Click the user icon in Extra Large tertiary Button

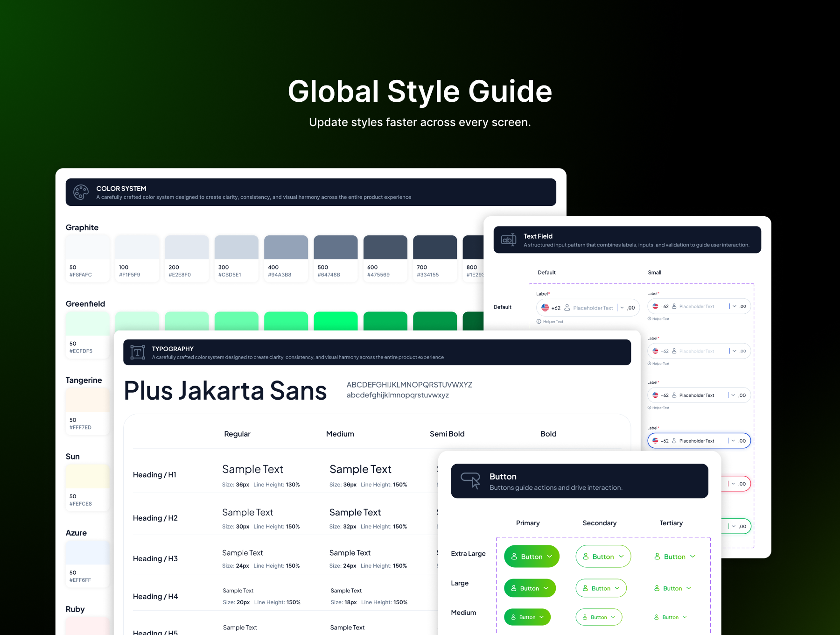coord(657,557)
